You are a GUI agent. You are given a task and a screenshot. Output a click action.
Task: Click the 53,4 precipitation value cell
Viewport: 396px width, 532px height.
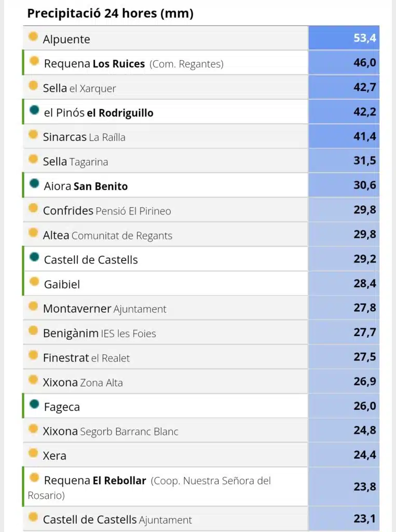tap(344, 37)
